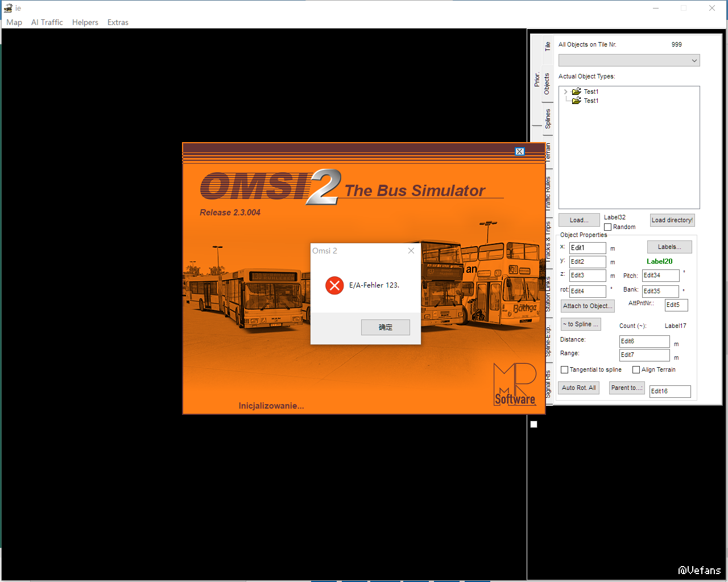Viewport: 728px width, 582px height.
Task: Click the Attach to Object... button
Action: click(x=588, y=306)
